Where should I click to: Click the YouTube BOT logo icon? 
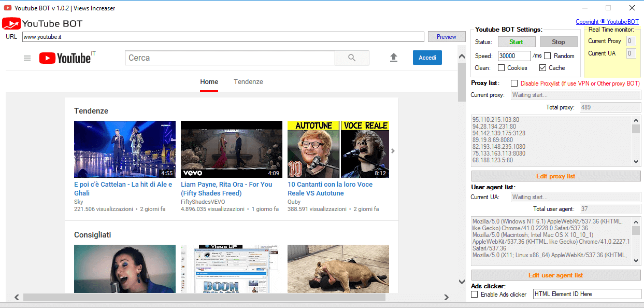(x=11, y=23)
